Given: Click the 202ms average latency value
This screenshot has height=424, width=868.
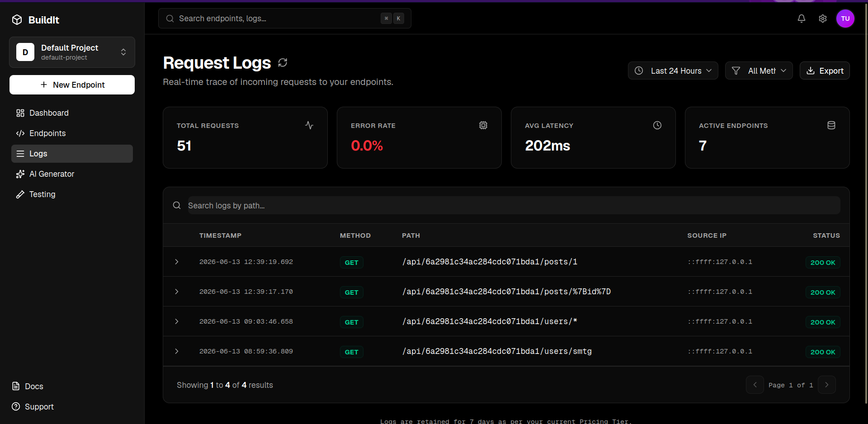Looking at the screenshot, I should click(x=547, y=146).
